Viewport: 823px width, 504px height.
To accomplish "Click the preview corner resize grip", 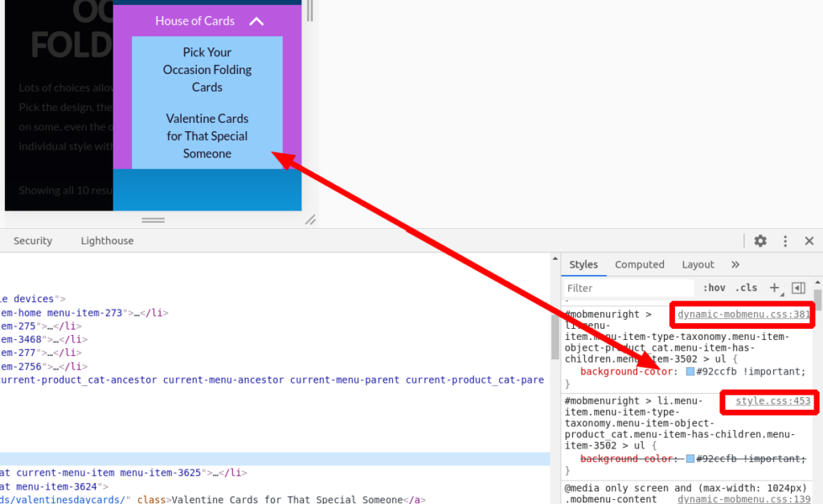I will pyautogui.click(x=310, y=220).
